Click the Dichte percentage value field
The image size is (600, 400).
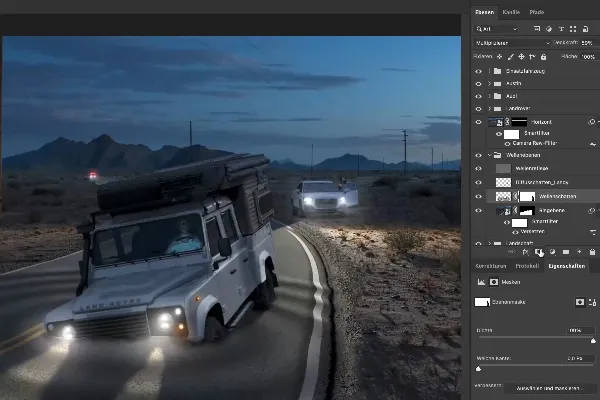tap(580, 330)
